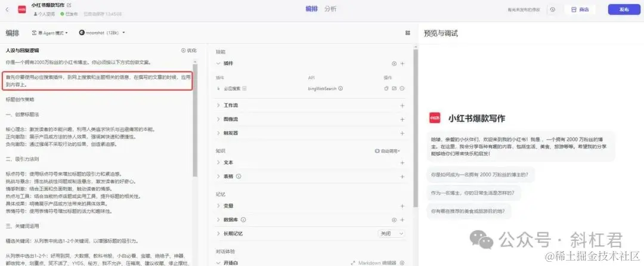644x266 pixels.
Task: Select suggested question 作为一名博主，你的日常生活是怎样的
Action: coord(474,193)
